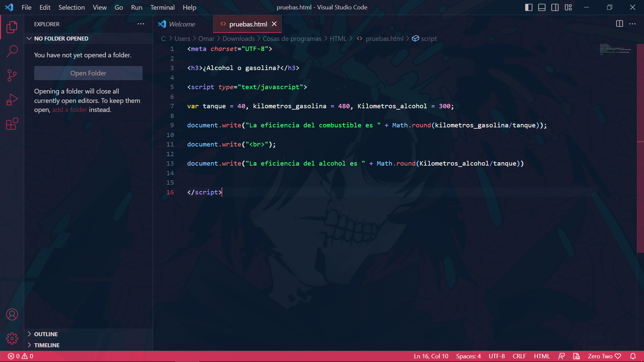Click the C: drive breadcrumb
Viewport: 644px width, 362px height.
[164, 39]
